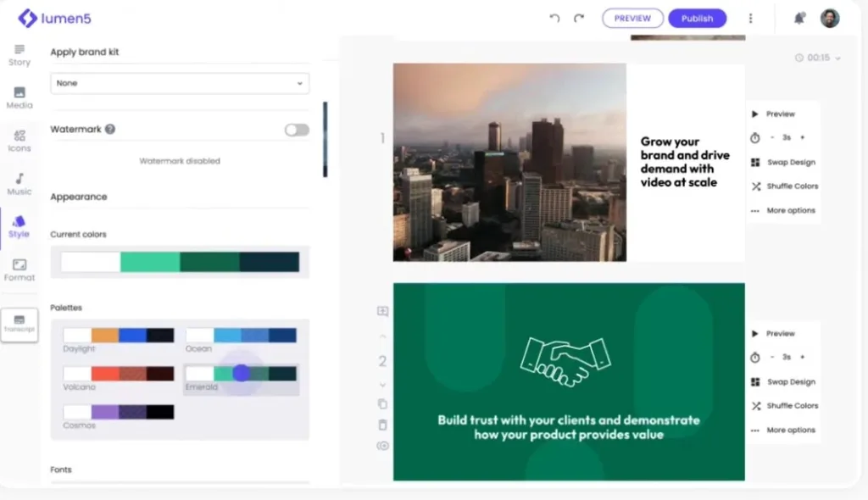Select the Ocean palette

241,335
